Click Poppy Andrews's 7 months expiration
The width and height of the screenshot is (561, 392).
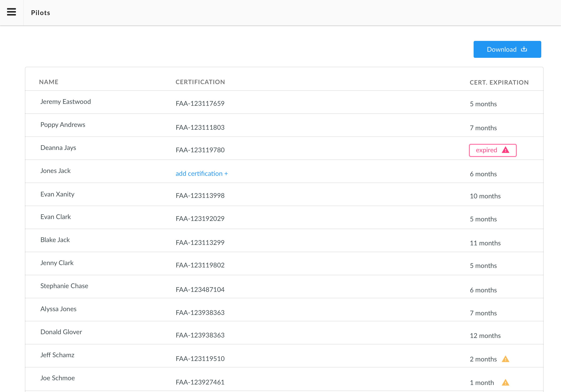[x=483, y=128]
